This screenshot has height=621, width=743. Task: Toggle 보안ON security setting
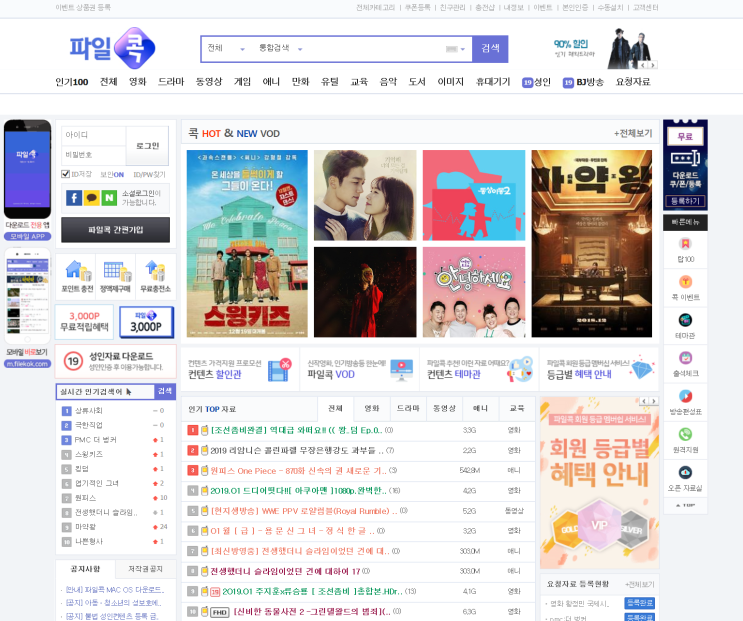pyautogui.click(x=112, y=175)
